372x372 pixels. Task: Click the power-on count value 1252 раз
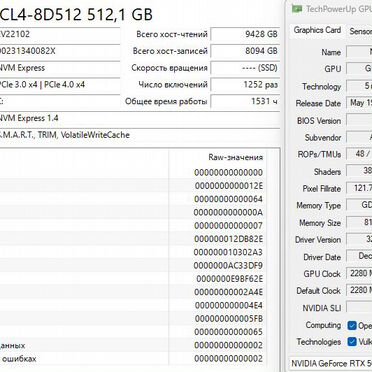(x=245, y=84)
